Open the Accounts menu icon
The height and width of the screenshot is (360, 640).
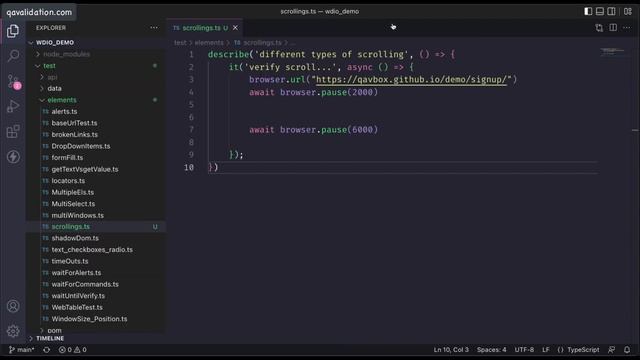[13, 306]
